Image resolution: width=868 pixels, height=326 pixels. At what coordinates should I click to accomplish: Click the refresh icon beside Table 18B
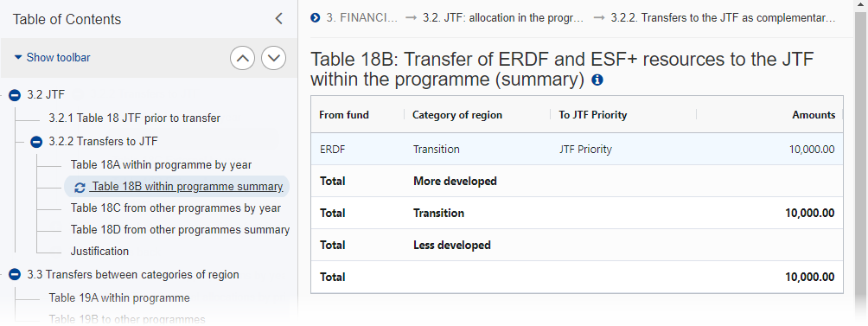80,187
